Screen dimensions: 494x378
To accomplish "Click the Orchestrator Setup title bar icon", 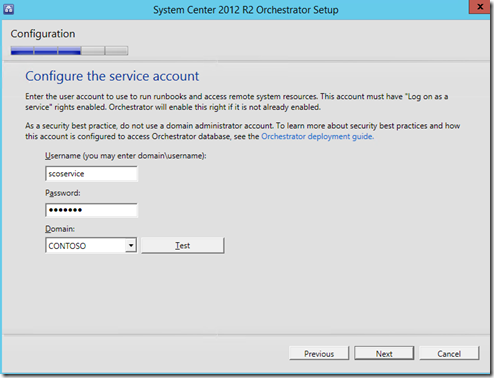I will coord(8,9).
